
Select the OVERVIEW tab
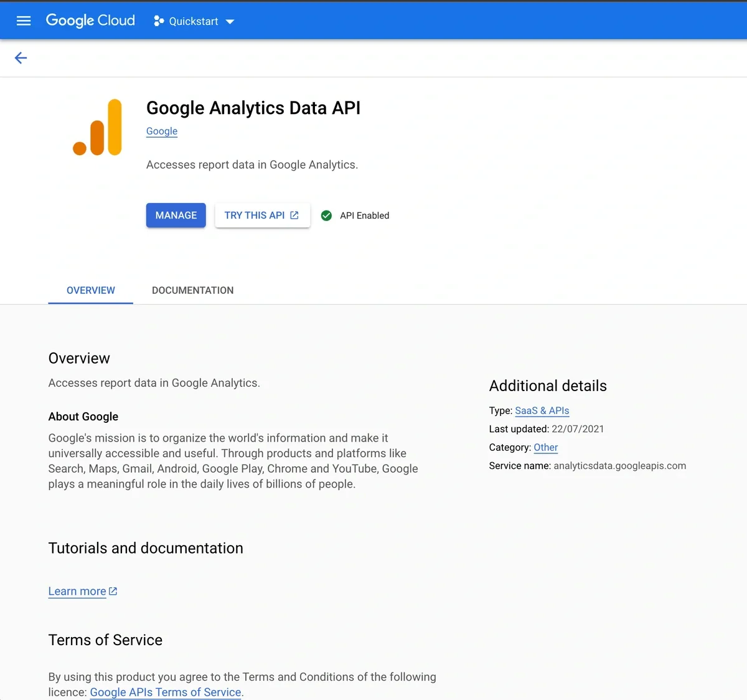pyautogui.click(x=90, y=290)
